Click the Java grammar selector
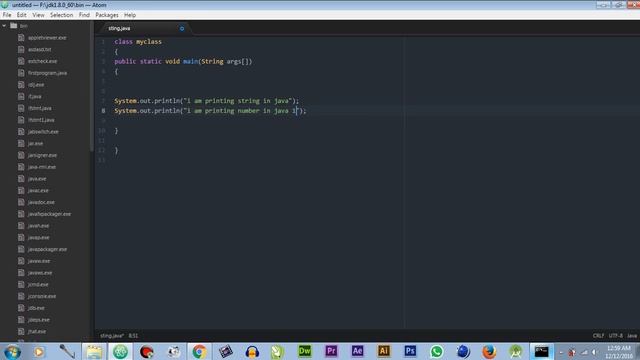 click(x=632, y=336)
